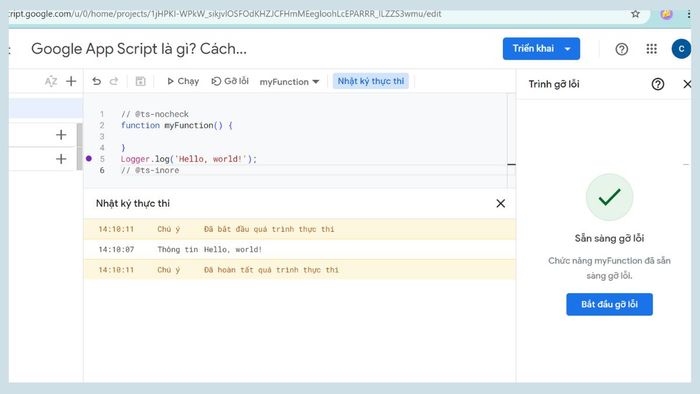Open Google account avatar C
Screen dimensions: 700x394
pos(681,49)
